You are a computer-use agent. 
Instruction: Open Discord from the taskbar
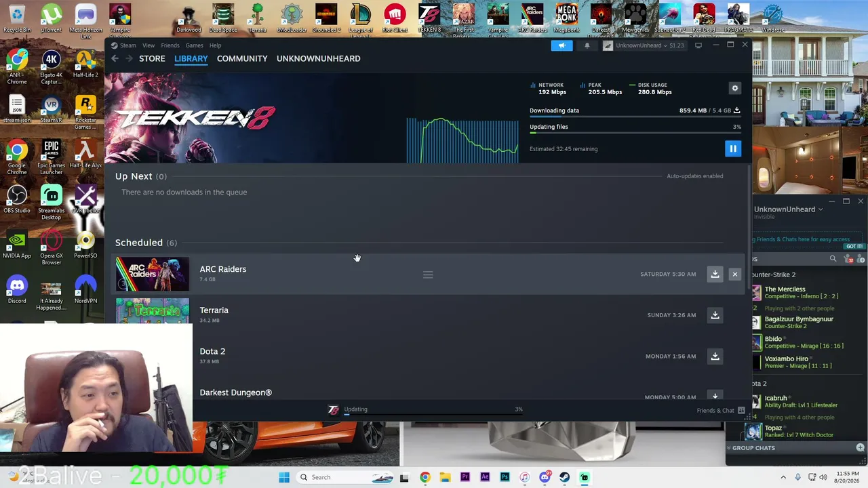click(545, 477)
